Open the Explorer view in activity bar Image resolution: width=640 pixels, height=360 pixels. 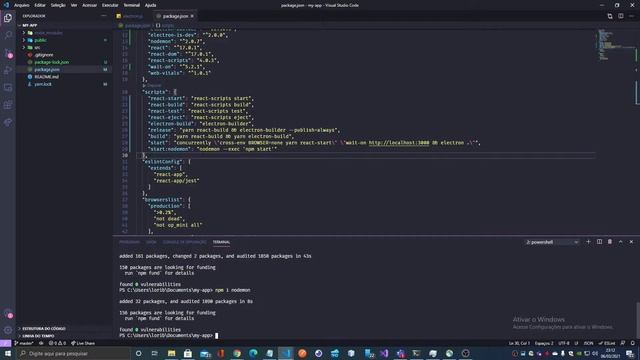[x=8, y=18]
